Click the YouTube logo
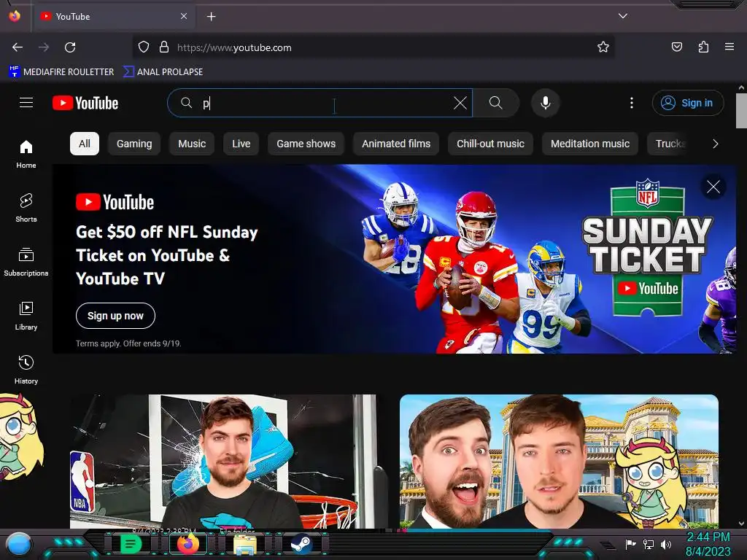Image resolution: width=747 pixels, height=560 pixels. click(85, 103)
